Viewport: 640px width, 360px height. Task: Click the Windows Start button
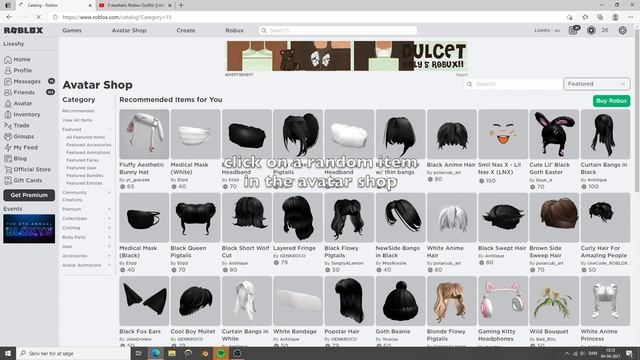pyautogui.click(x=8, y=353)
